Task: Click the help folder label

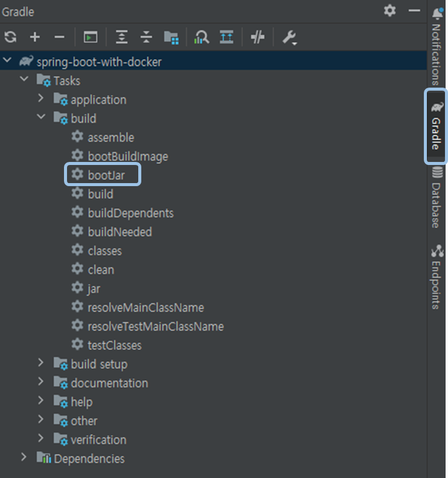Action: click(82, 402)
